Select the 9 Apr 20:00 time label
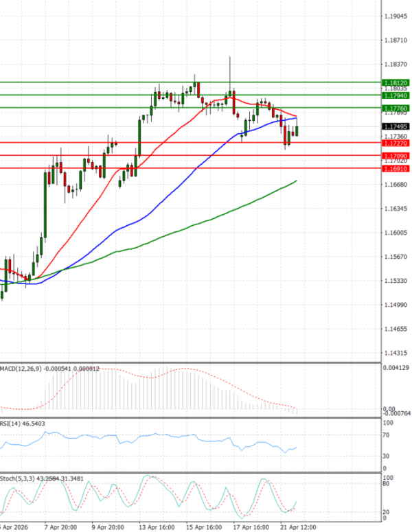The height and width of the screenshot is (532, 412). click(x=107, y=527)
